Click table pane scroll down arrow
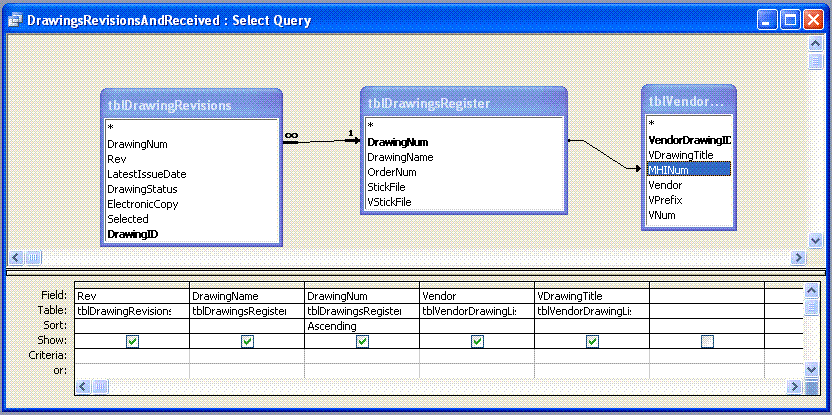This screenshot has width=832, height=415. click(816, 240)
